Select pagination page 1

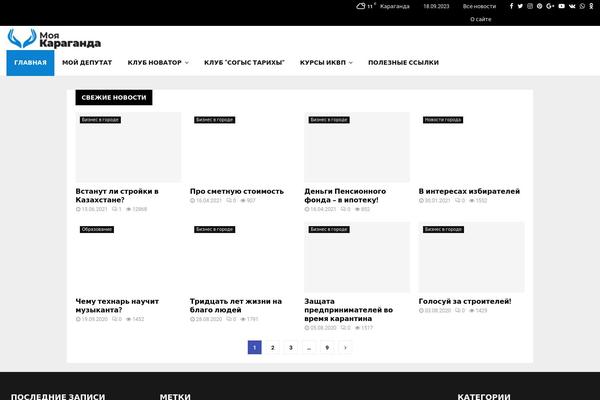254,348
